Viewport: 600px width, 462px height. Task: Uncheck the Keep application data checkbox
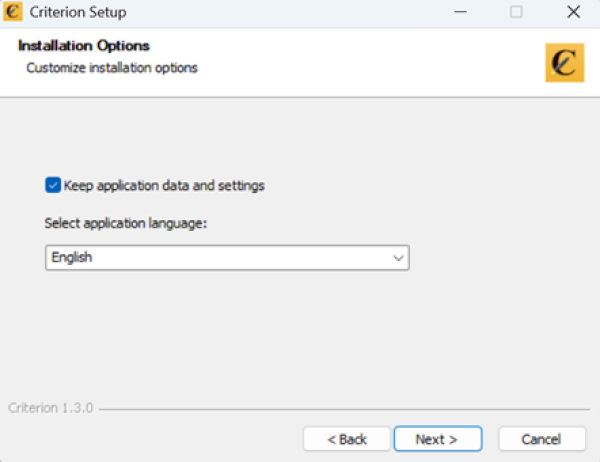point(53,185)
